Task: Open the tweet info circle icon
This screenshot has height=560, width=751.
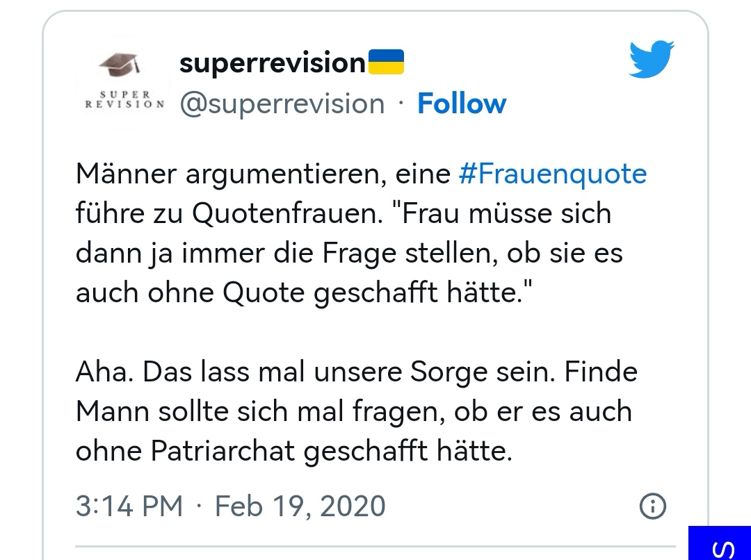Action: pyautogui.click(x=652, y=506)
